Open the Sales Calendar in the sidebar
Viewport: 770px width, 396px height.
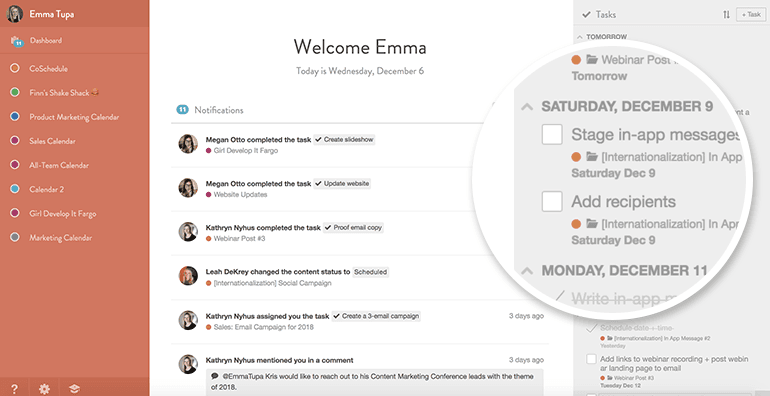52,141
